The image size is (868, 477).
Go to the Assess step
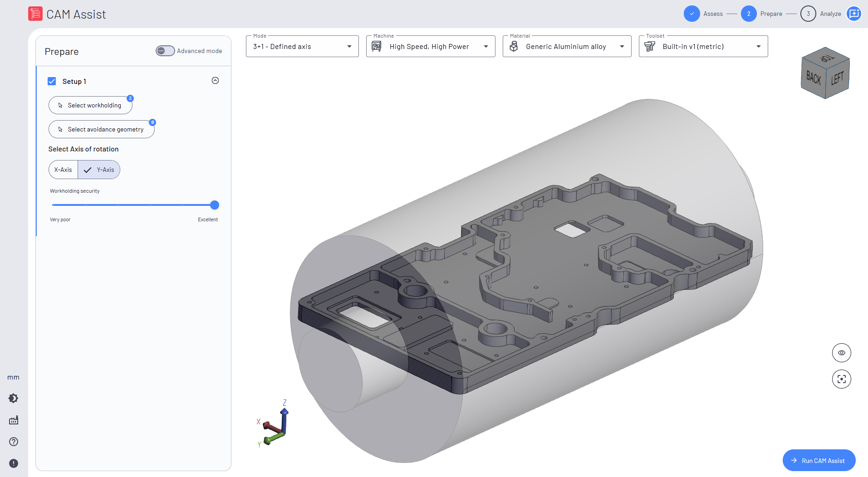pyautogui.click(x=703, y=14)
